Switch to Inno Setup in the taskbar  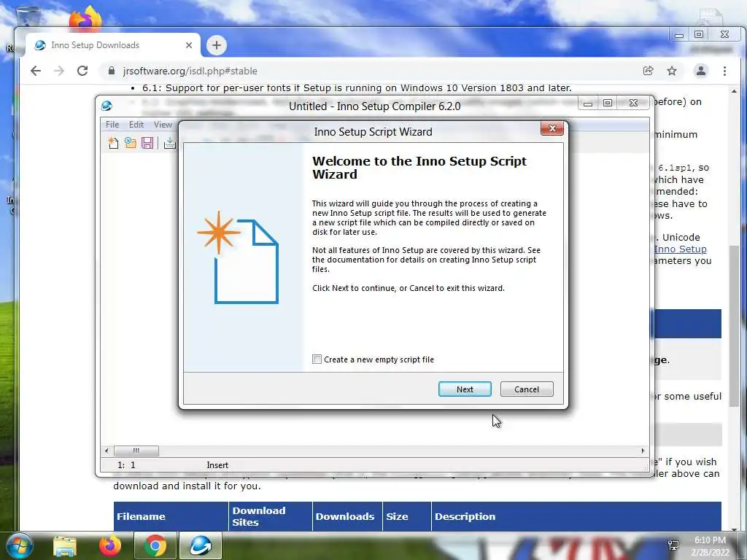click(201, 545)
